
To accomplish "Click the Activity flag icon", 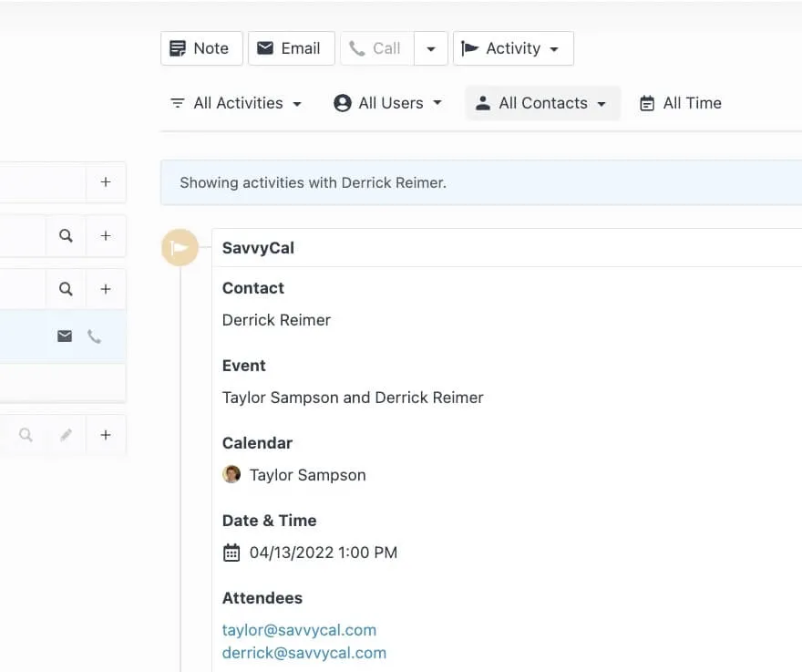I will 468,47.
